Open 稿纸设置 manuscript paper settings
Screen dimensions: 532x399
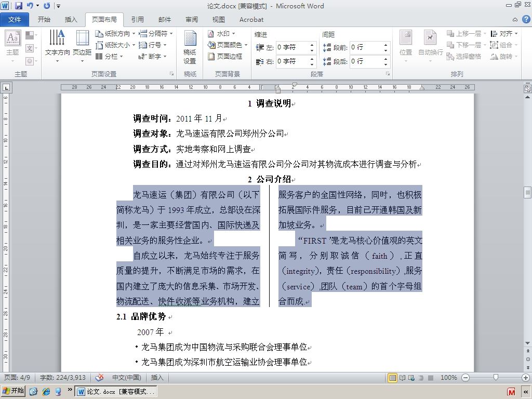[x=190, y=46]
